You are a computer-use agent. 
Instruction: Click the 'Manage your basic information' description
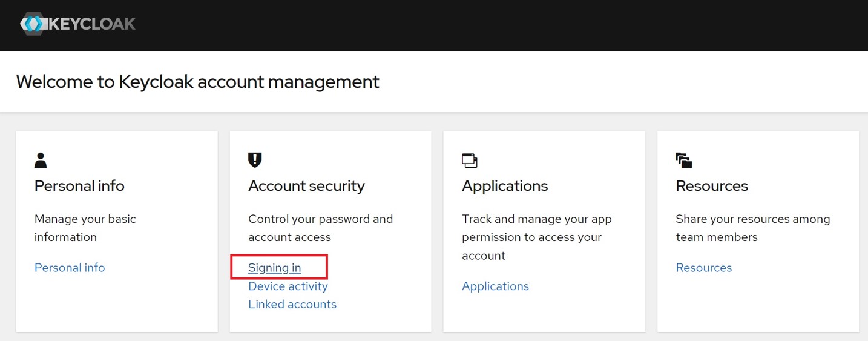tap(85, 228)
